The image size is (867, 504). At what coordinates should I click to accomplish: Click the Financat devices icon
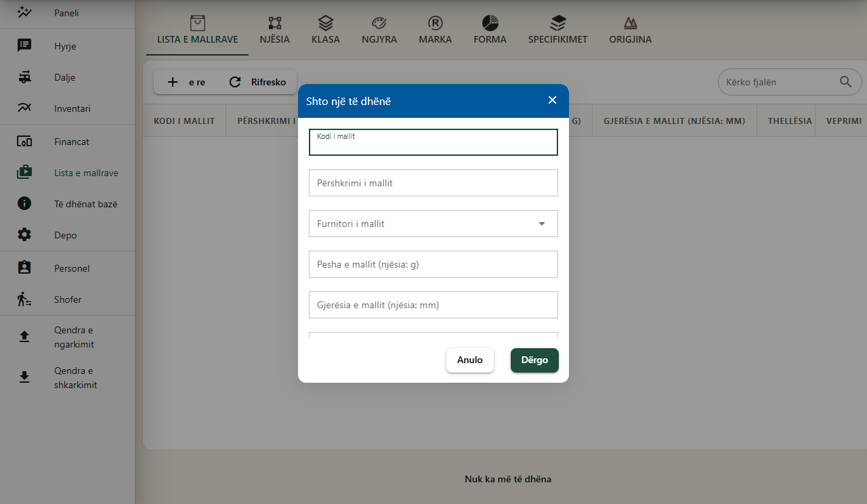pos(24,142)
